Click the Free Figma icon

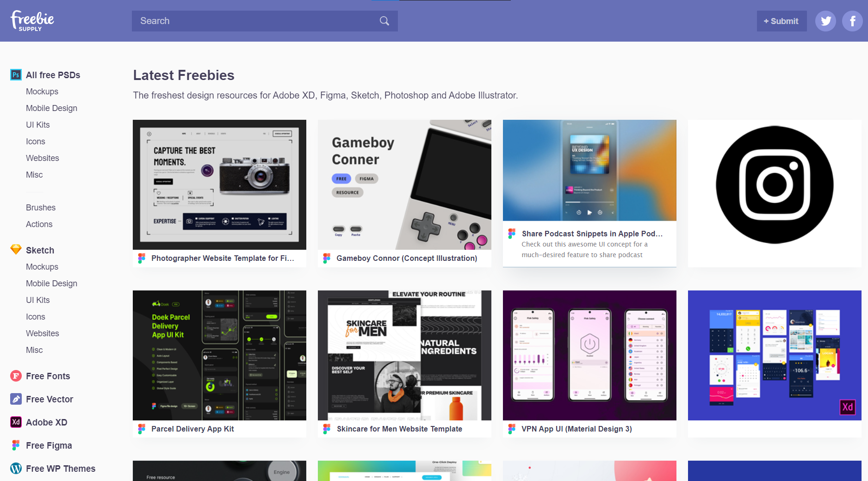(x=16, y=445)
